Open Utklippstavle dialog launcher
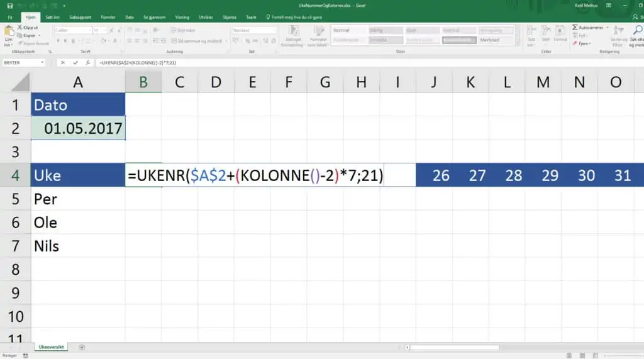The image size is (644, 359). pos(50,52)
